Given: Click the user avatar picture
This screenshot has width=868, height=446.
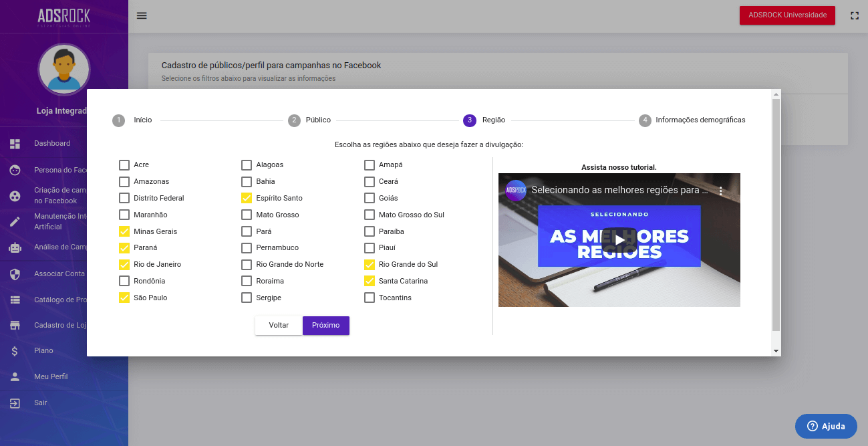Looking at the screenshot, I should coord(64,70).
